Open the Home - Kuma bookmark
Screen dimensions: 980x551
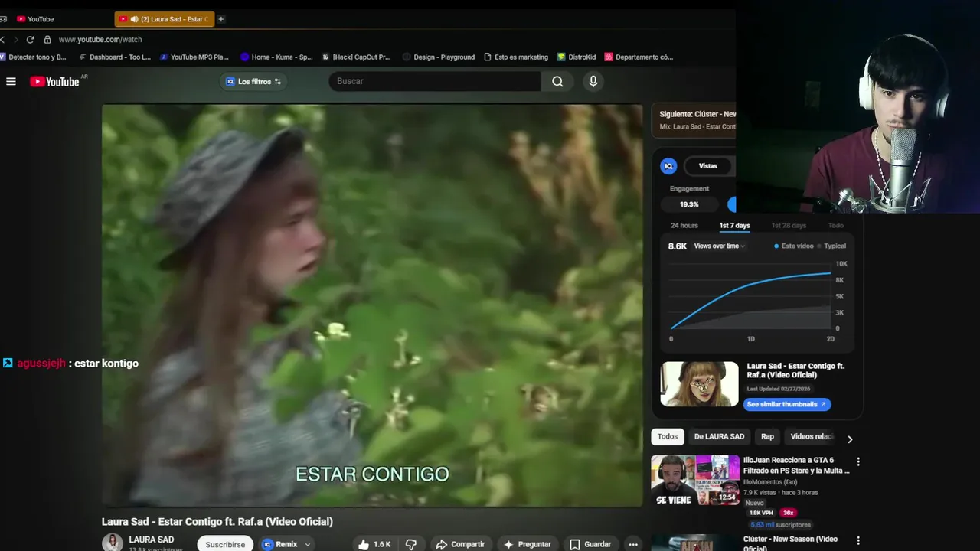[276, 57]
